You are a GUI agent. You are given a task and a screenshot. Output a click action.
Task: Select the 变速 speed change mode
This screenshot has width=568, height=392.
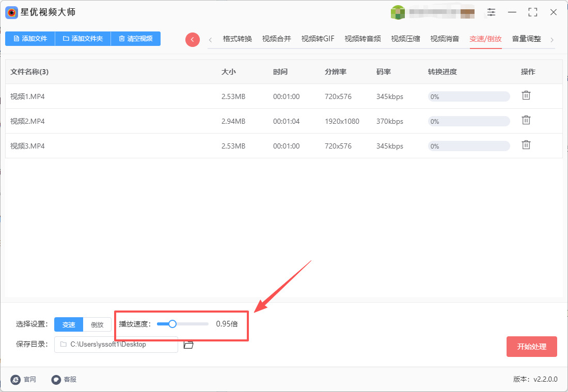point(69,324)
